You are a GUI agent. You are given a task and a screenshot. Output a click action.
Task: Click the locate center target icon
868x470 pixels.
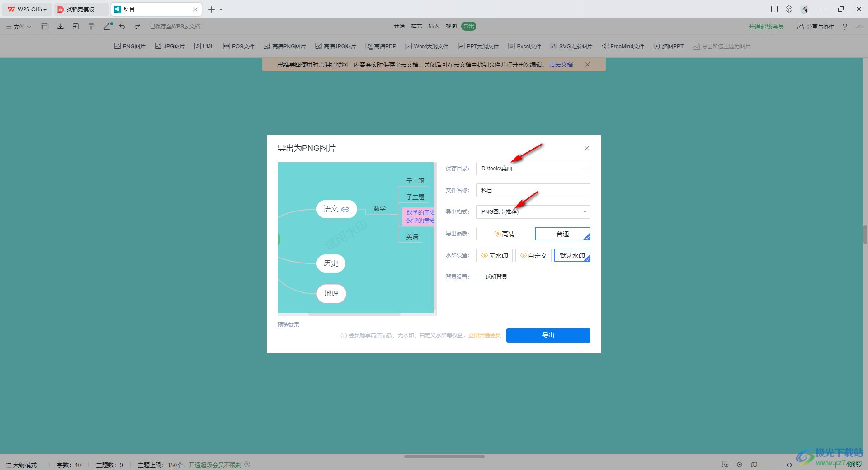pos(740,465)
